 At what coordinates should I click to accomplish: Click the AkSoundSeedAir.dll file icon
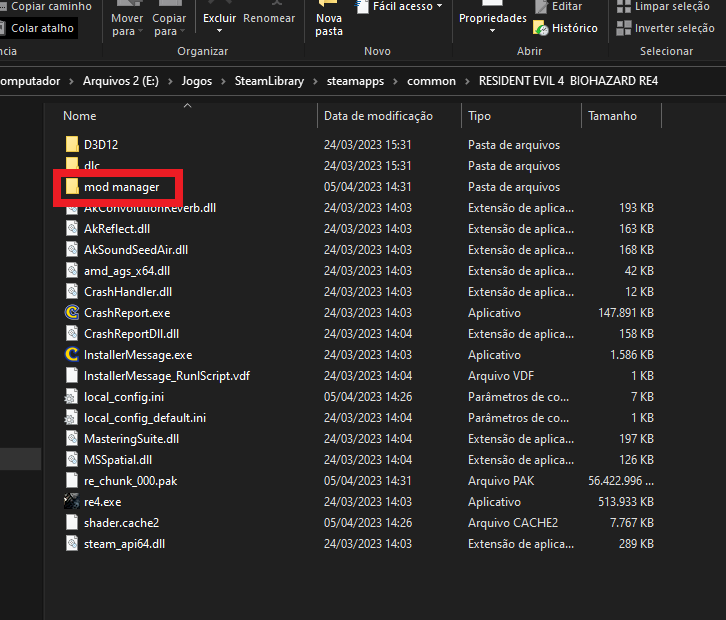72,250
